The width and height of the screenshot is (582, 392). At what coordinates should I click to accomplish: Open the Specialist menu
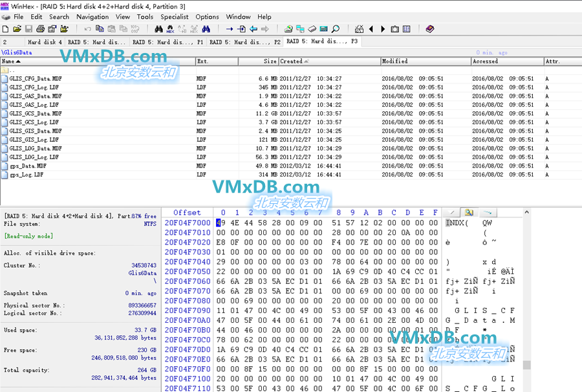point(175,17)
